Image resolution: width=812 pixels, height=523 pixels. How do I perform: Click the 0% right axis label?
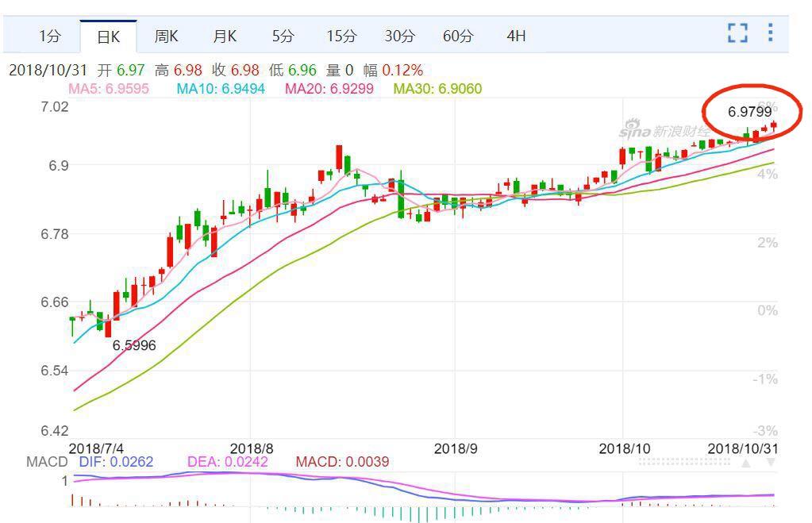(768, 310)
